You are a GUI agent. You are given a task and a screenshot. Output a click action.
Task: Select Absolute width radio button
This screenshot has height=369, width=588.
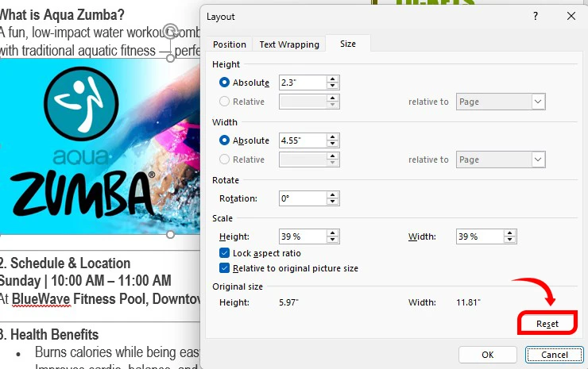coord(224,140)
